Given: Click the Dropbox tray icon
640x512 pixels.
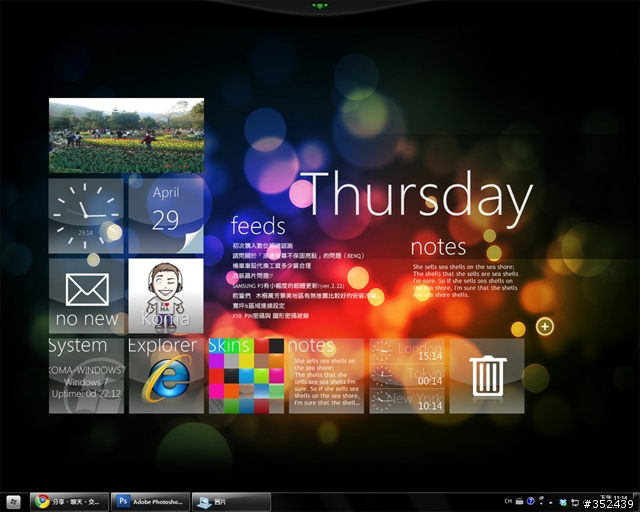Looking at the screenshot, I should (563, 502).
